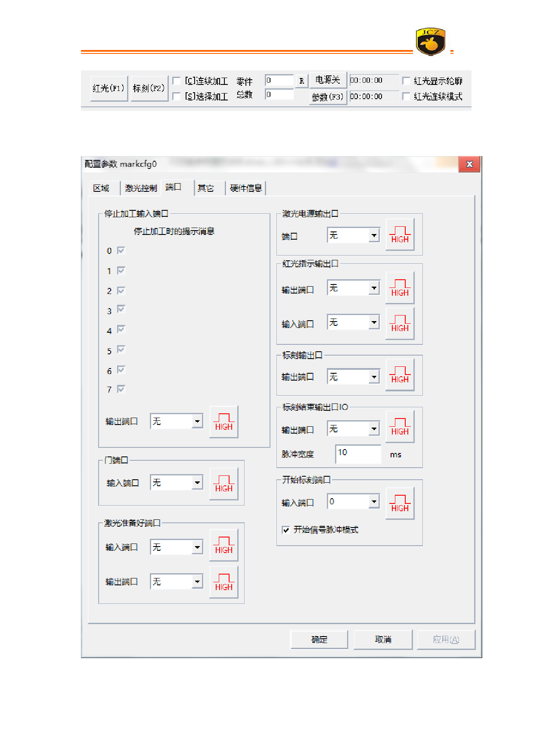Expand the 开始标刻端口 input port dropdown

point(374,501)
